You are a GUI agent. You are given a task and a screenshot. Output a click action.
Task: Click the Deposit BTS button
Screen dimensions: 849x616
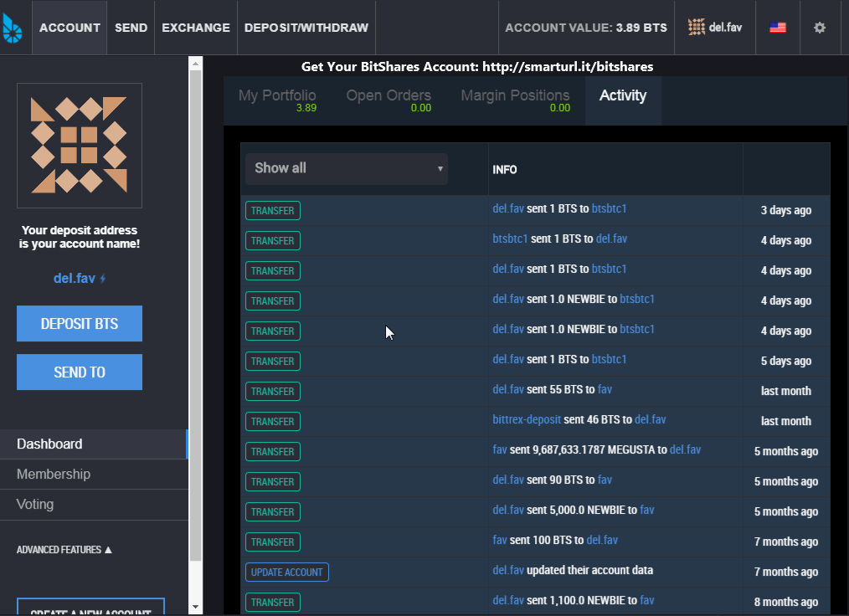(x=80, y=324)
